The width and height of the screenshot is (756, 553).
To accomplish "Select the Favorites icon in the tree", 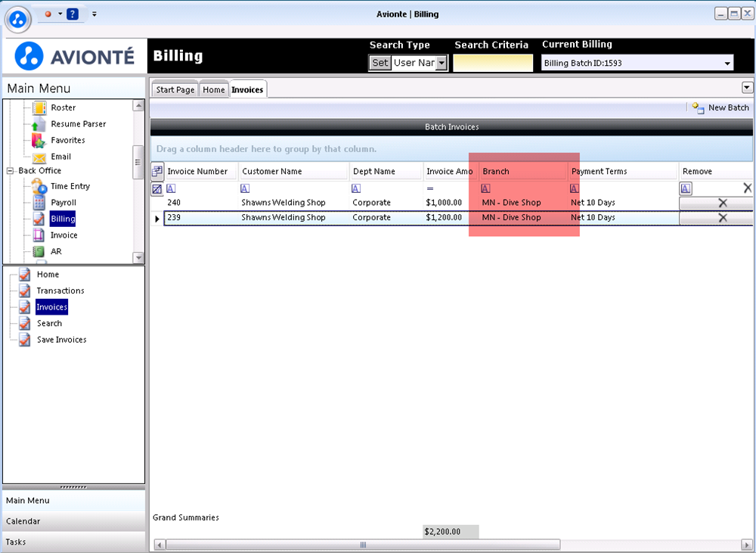I will (39, 141).
